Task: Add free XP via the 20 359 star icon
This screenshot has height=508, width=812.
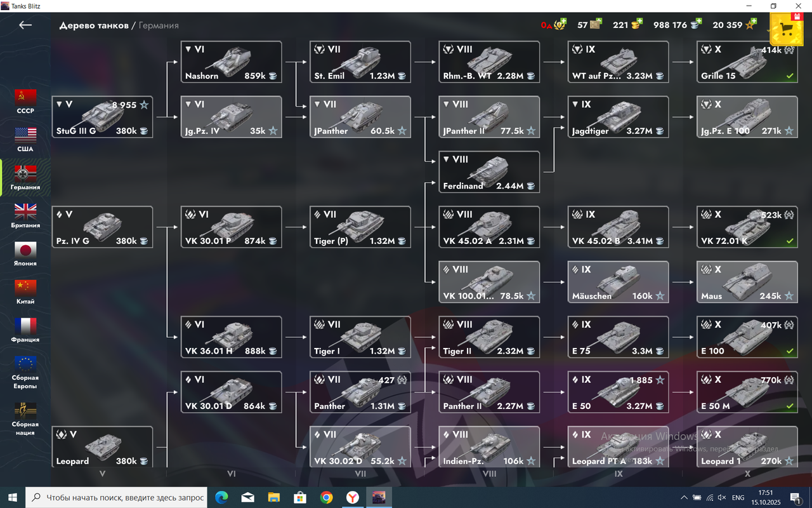Action: click(751, 24)
